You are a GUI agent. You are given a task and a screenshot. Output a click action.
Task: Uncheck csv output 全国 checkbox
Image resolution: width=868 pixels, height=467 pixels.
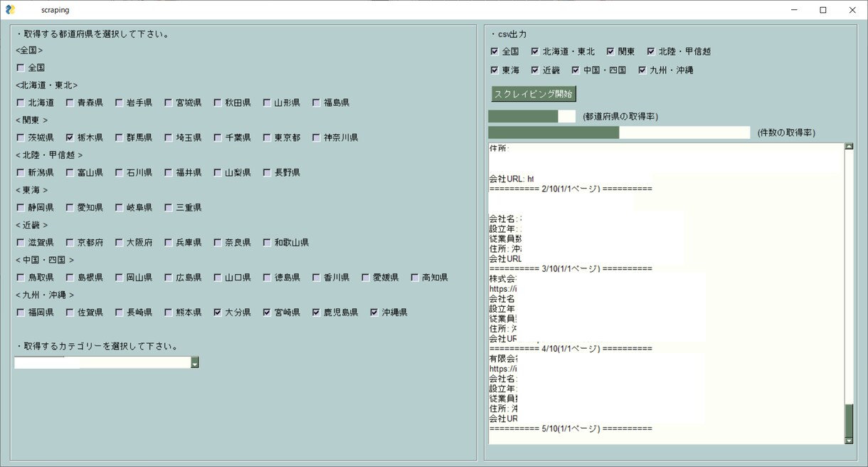[494, 51]
